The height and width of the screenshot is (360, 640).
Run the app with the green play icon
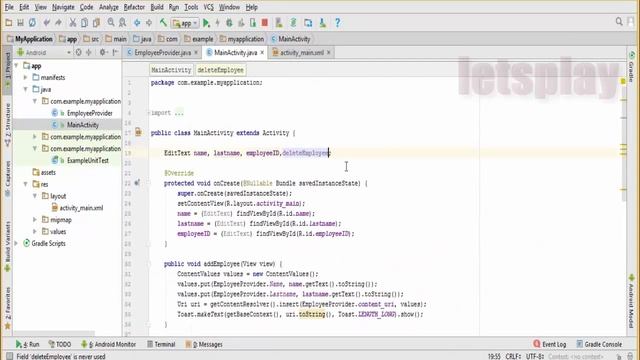pos(206,23)
